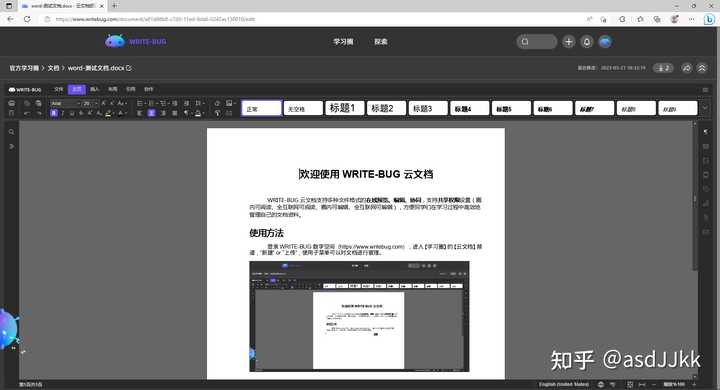This screenshot has width=720, height=390.
Task: Switch to the 插入 tab
Action: (x=95, y=89)
